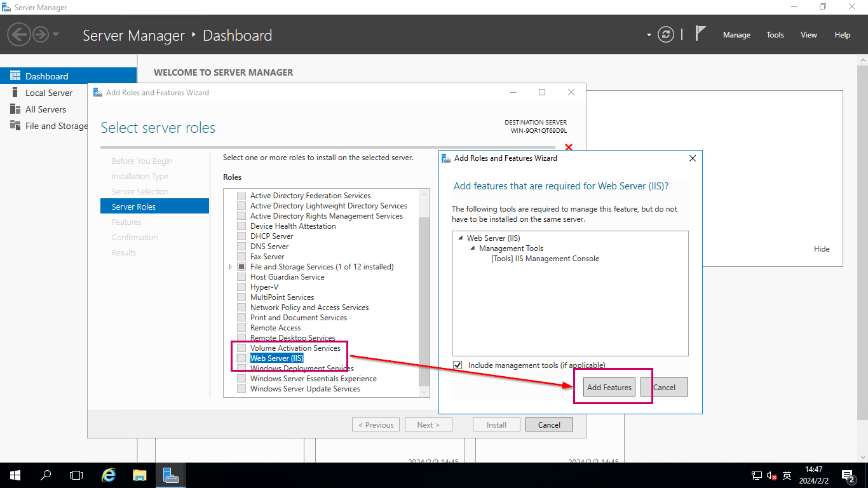Click the muted volume tray icon
The height and width of the screenshot is (488, 868).
pos(772,475)
